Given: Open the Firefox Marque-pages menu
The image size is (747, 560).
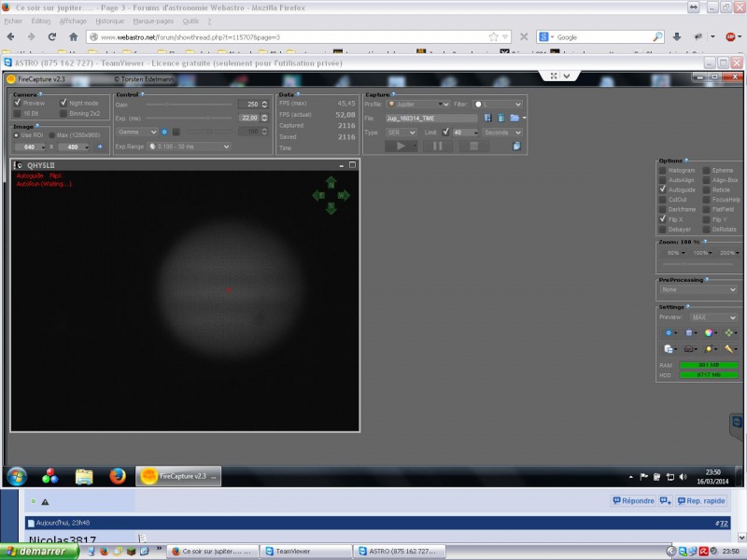Looking at the screenshot, I should point(153,21).
